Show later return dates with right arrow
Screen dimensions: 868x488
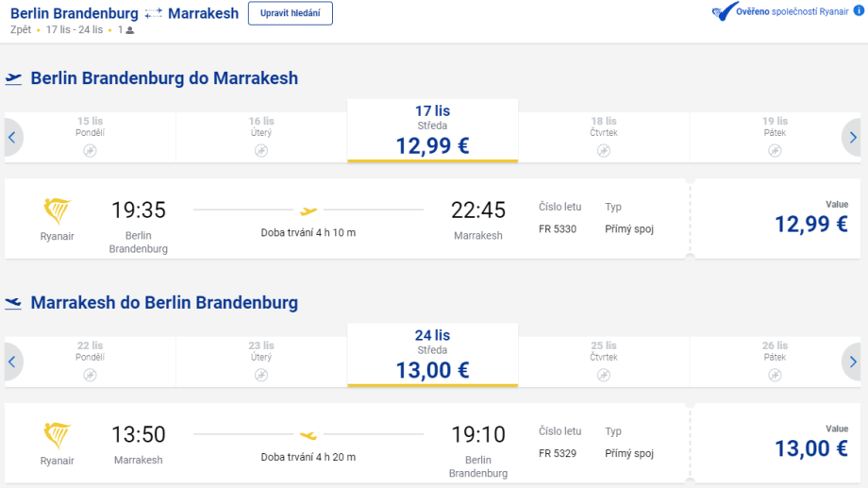(852, 362)
